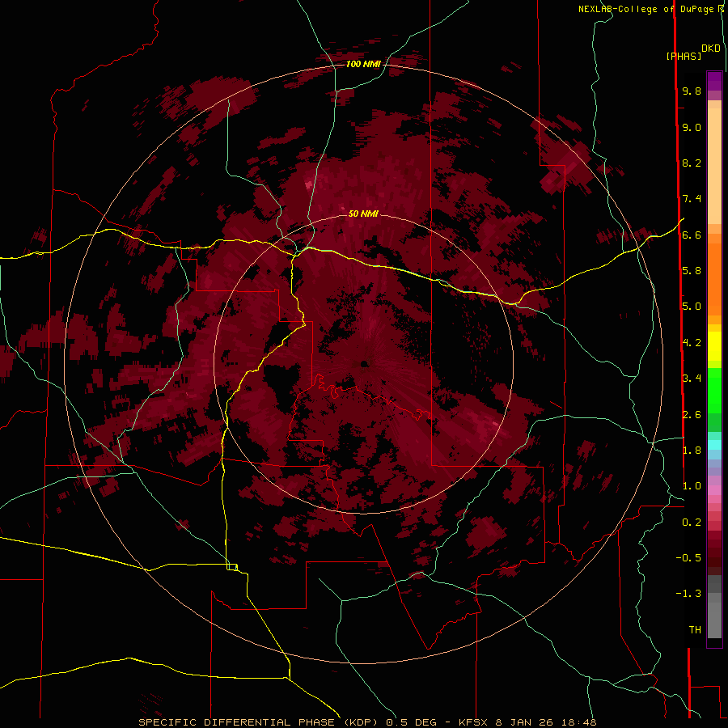
Task: Select the purple top segment of the legend
Action: click(x=714, y=81)
